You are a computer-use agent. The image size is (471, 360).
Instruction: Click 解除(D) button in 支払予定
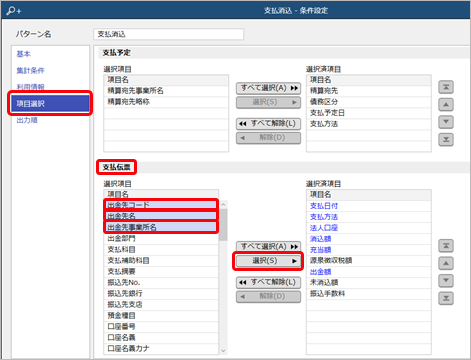tap(268, 138)
